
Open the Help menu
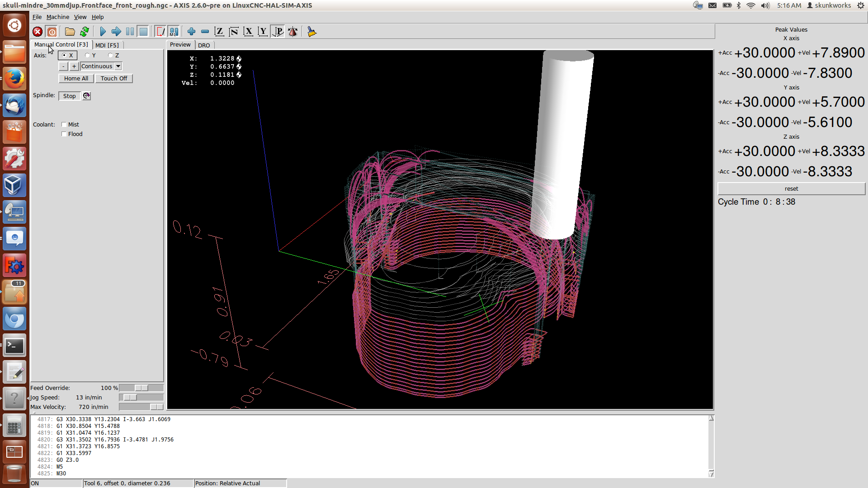[x=98, y=17]
